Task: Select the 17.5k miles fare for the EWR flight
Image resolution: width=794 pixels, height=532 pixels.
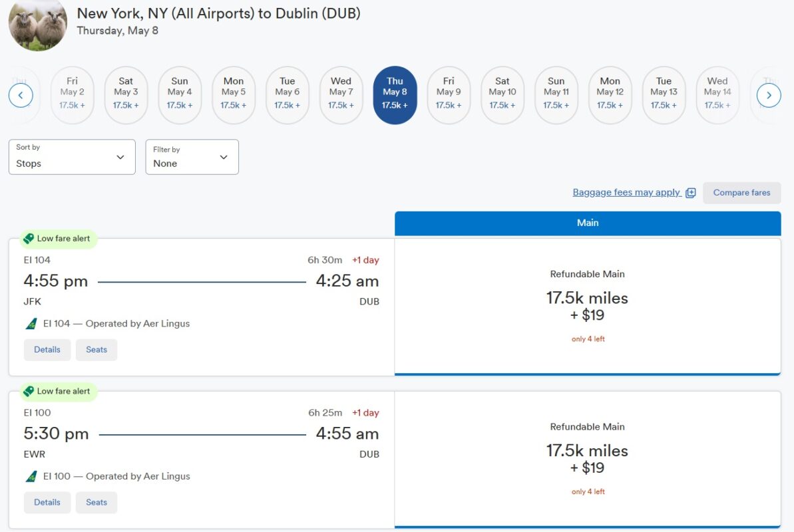Action: 588,452
